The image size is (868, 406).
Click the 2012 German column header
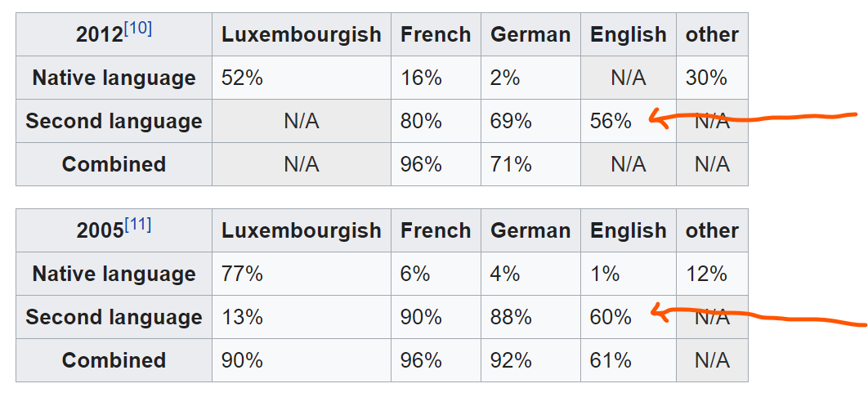coord(530,34)
